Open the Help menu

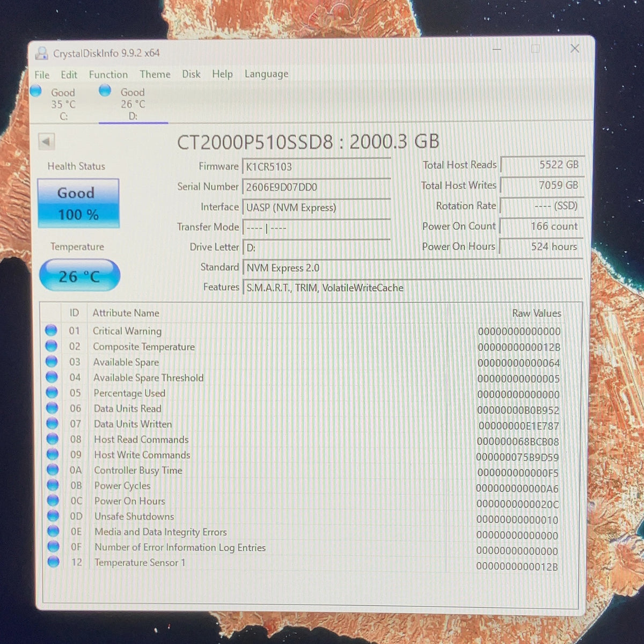222,74
